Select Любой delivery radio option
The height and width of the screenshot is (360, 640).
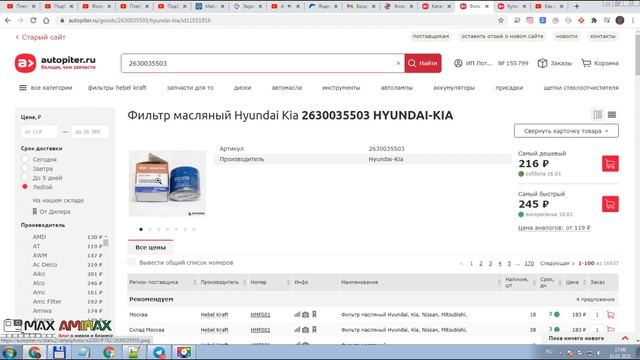click(25, 187)
